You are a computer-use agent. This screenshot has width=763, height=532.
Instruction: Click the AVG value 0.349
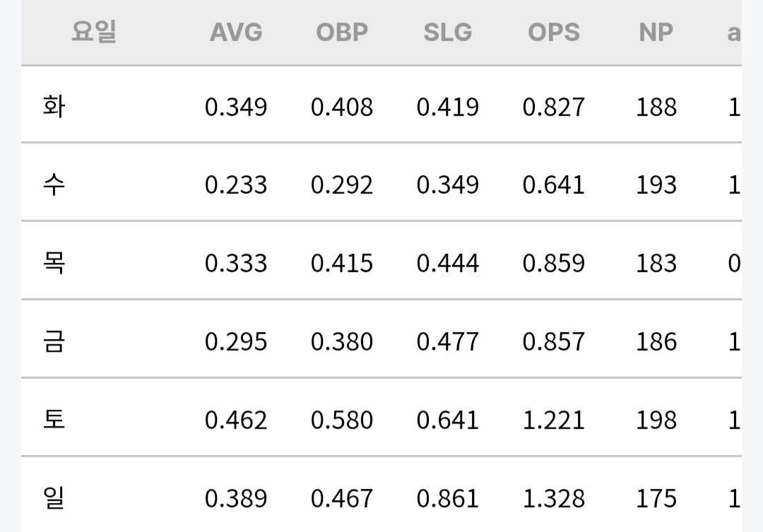coord(236,107)
